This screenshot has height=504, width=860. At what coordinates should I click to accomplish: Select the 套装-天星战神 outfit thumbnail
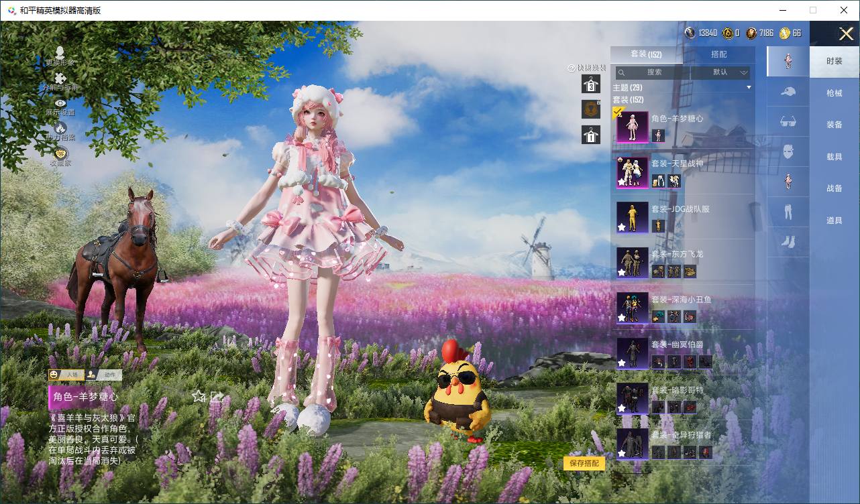tap(633, 172)
